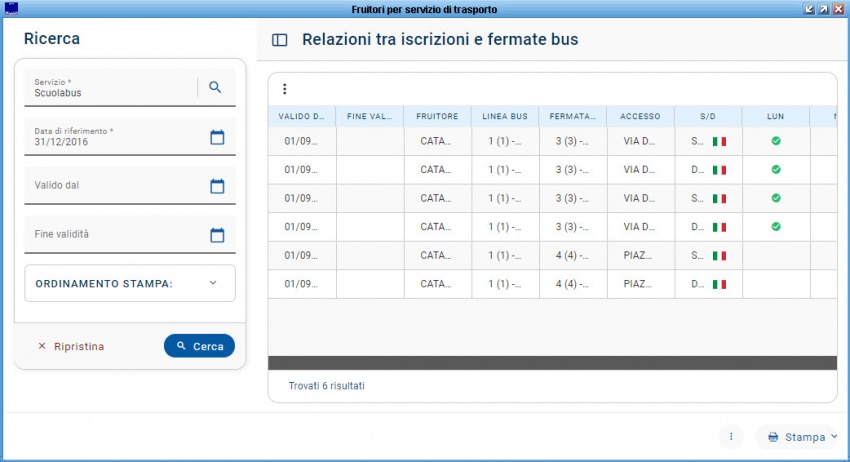850x462 pixels.
Task: Toggle the LUN checkmark in fourth row
Action: 775,227
